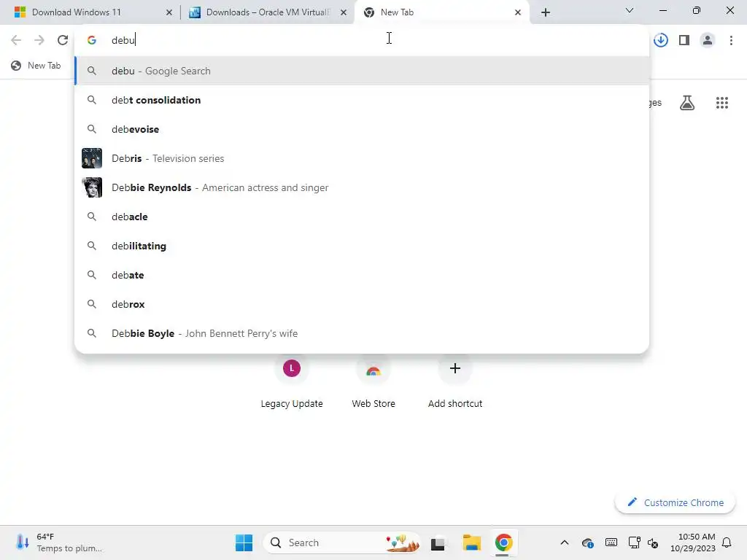The height and width of the screenshot is (560, 747).
Task: Pick 'Debbie Reynolds' suggestion
Action: tap(362, 187)
